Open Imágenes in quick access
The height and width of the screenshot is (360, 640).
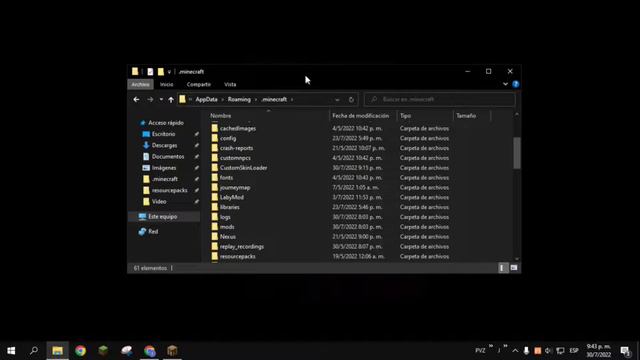[164, 168]
